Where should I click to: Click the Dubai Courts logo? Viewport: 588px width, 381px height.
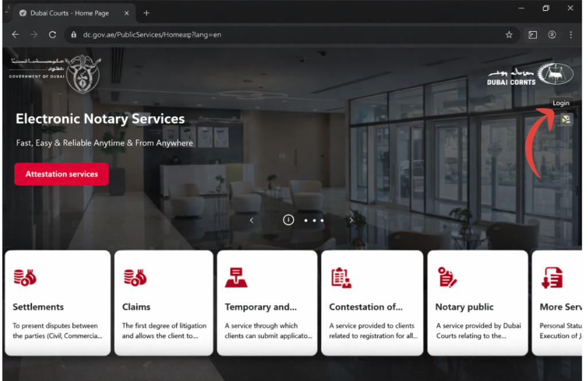click(x=530, y=75)
